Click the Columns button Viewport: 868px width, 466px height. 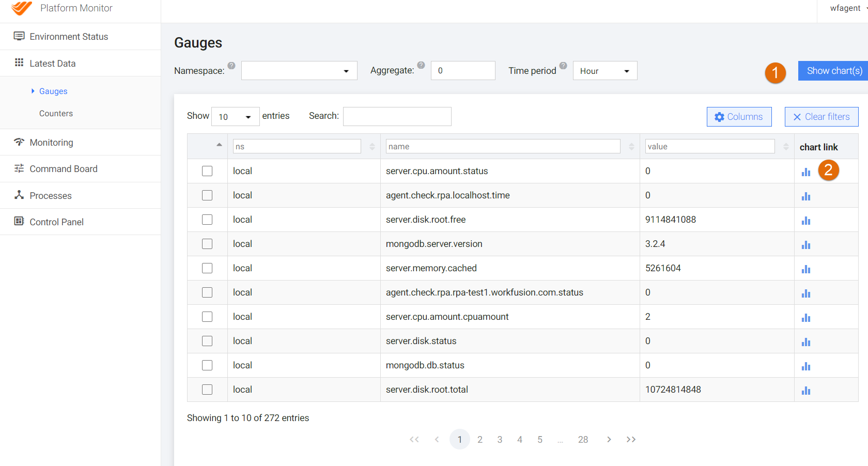tap(739, 117)
